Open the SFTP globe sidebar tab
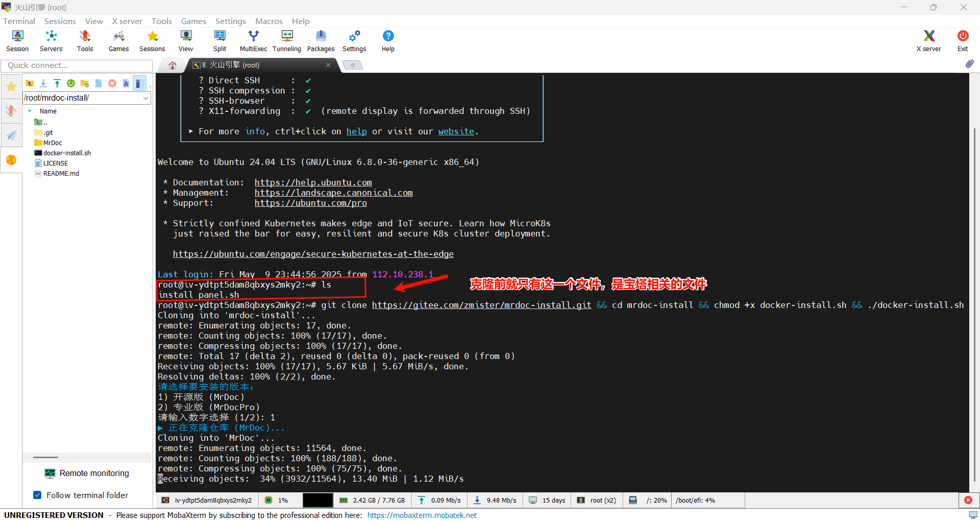Image resolution: width=980 pixels, height=521 pixels. (11, 160)
